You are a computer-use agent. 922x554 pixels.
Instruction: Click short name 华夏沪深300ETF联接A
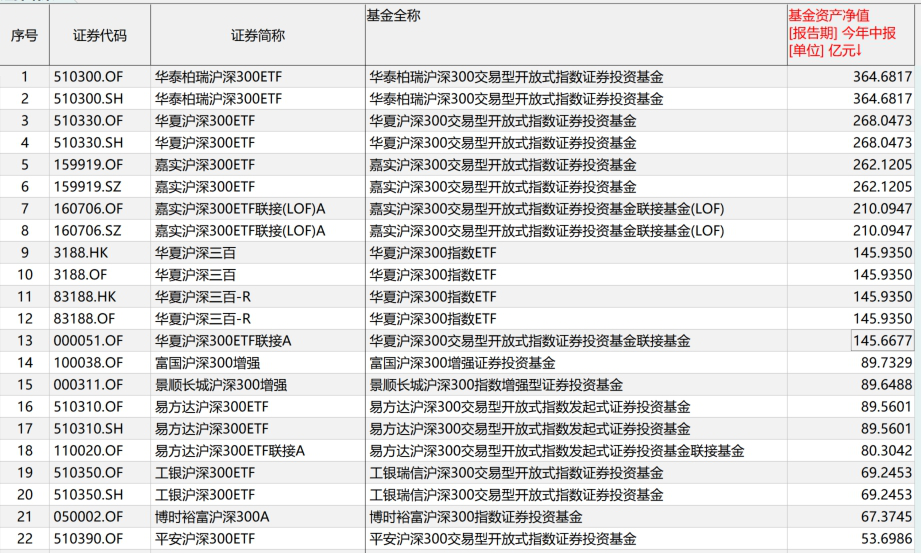pyautogui.click(x=223, y=341)
